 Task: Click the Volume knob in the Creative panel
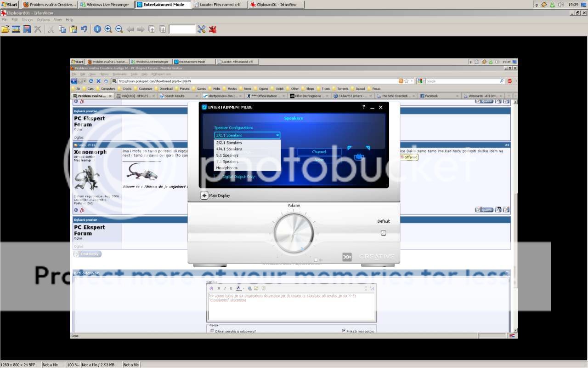[x=294, y=234]
